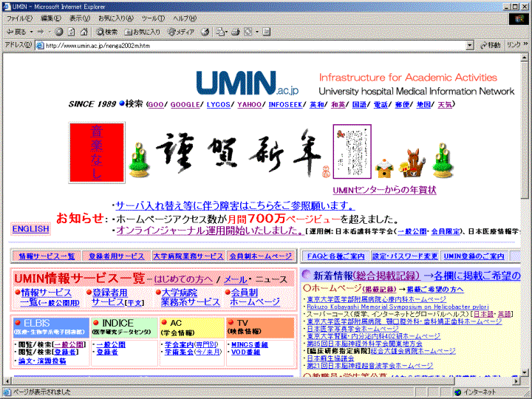Expand the リンク (Links) toolbar chevron
The image size is (532, 399).
tap(525, 45)
